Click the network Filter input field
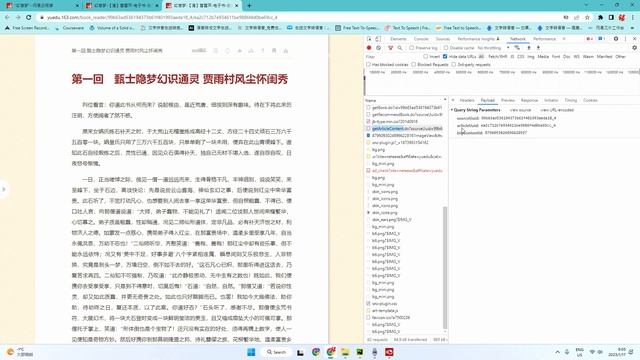This screenshot has width=640, height=360. [393, 56]
